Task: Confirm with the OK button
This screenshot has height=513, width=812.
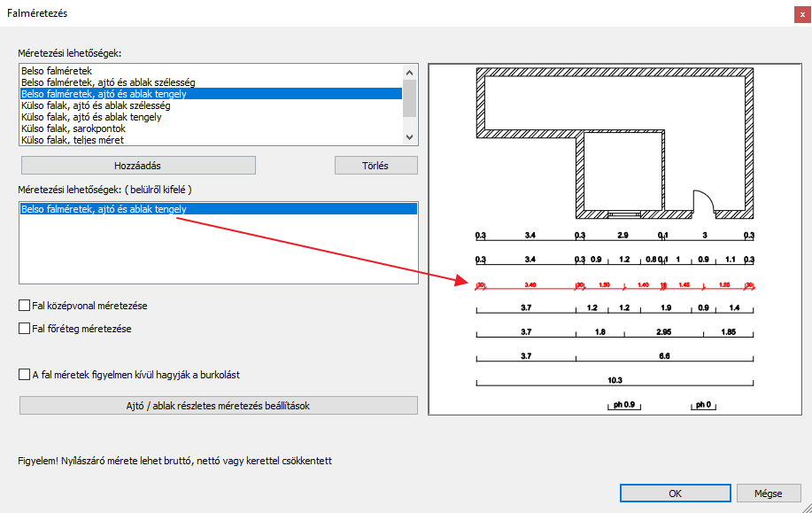Action: pyautogui.click(x=675, y=494)
